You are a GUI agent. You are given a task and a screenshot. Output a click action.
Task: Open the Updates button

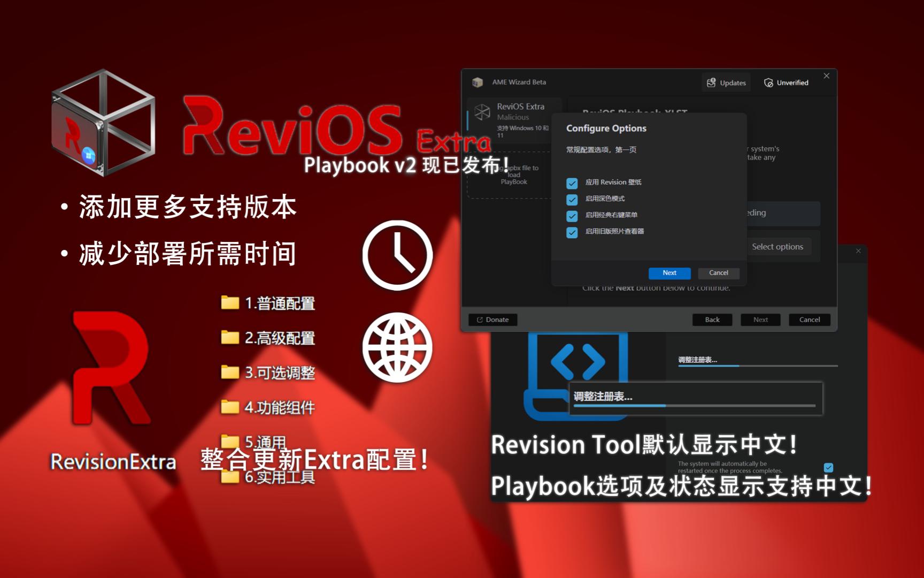tap(726, 82)
